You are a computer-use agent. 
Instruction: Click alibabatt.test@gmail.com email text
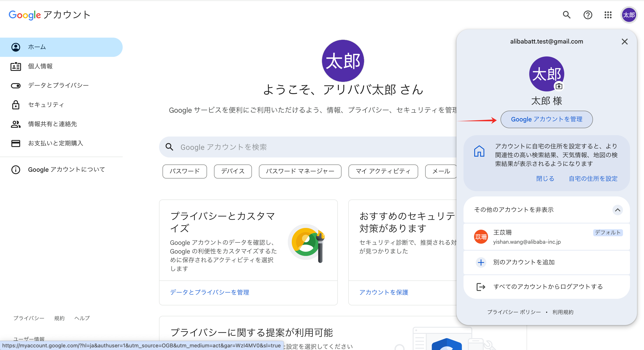pyautogui.click(x=547, y=42)
